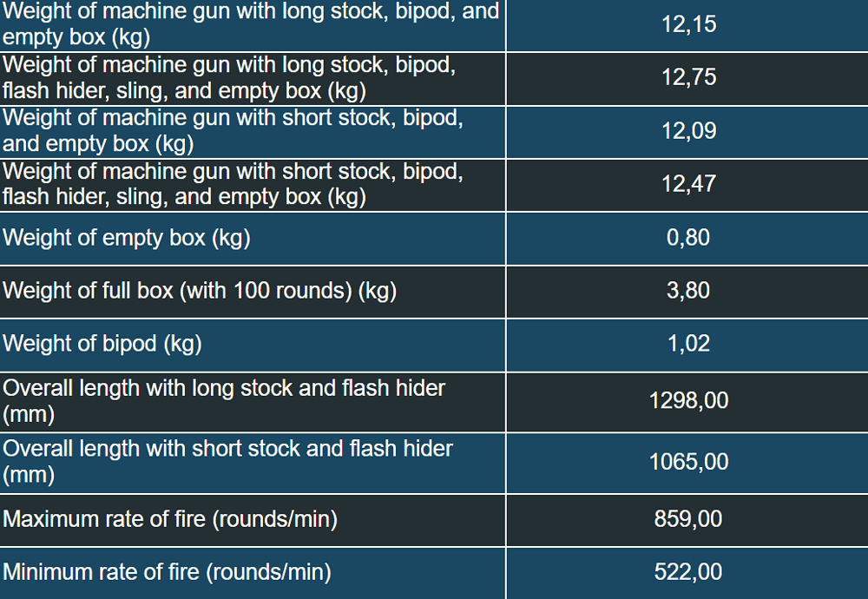Click the 12,15 weight value cell
The width and height of the screenshot is (868, 599).
[x=688, y=24]
